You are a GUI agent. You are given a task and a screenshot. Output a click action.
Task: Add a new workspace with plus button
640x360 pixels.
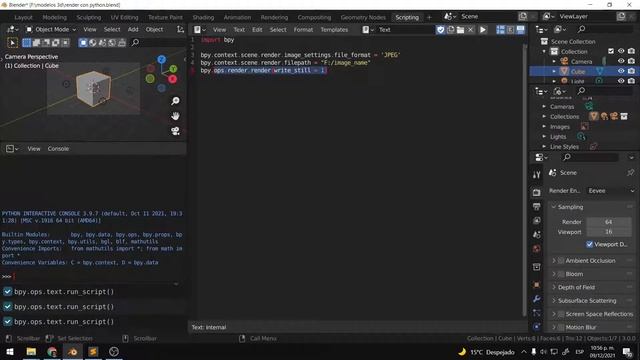pos(429,17)
